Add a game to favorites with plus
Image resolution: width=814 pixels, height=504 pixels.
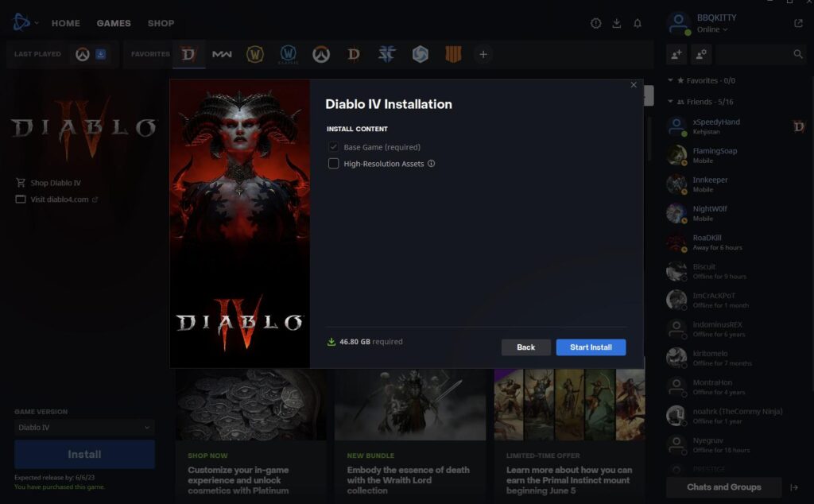point(483,54)
